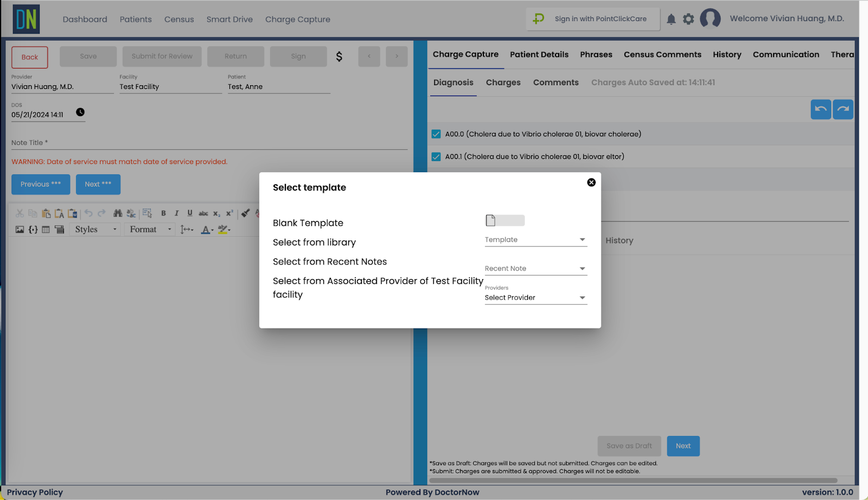Click the Note Title input field

(x=209, y=143)
